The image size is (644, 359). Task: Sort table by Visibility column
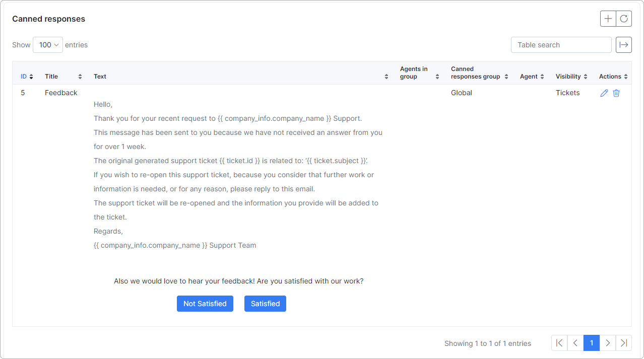click(x=571, y=77)
